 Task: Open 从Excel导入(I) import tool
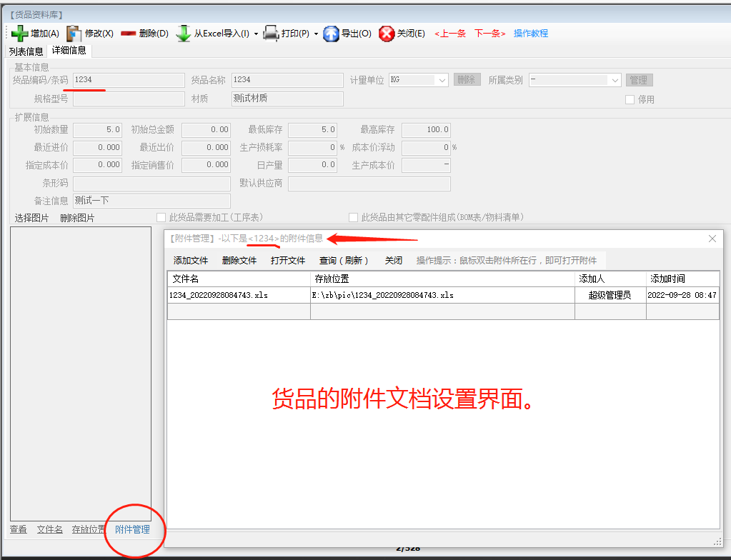[x=184, y=33]
